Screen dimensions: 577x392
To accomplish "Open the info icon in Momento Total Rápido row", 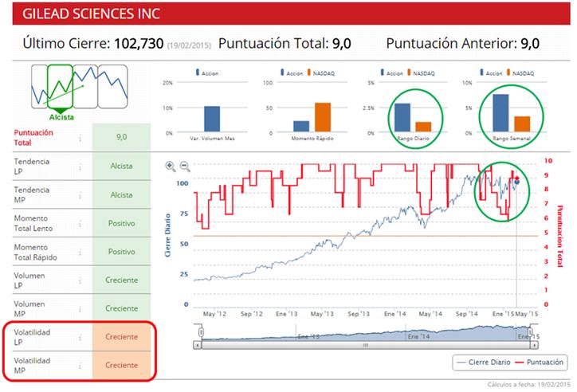I will [x=80, y=252].
